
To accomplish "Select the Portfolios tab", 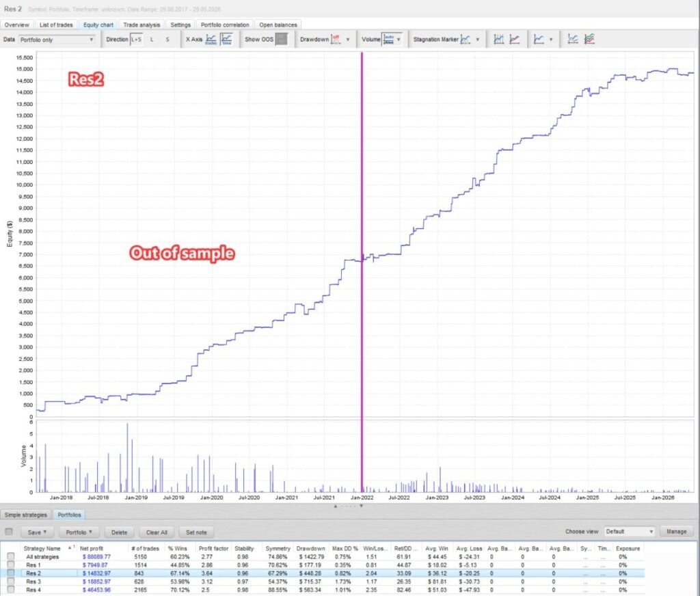I will click(69, 515).
